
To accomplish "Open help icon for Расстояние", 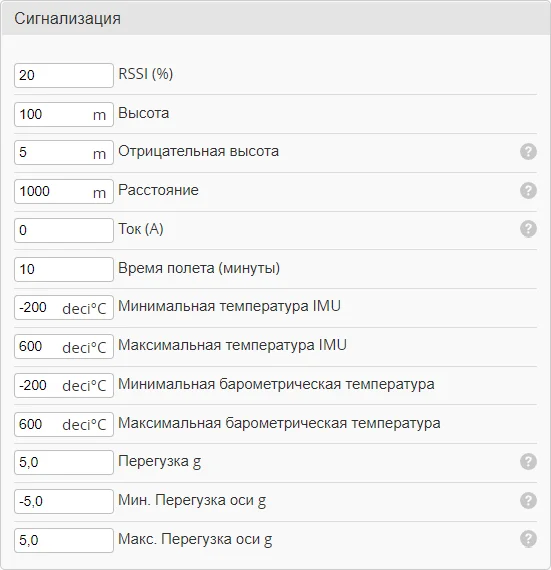I will 528,190.
